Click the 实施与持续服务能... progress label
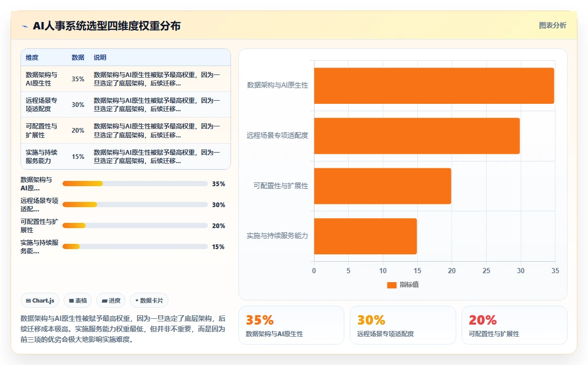 [x=39, y=246]
